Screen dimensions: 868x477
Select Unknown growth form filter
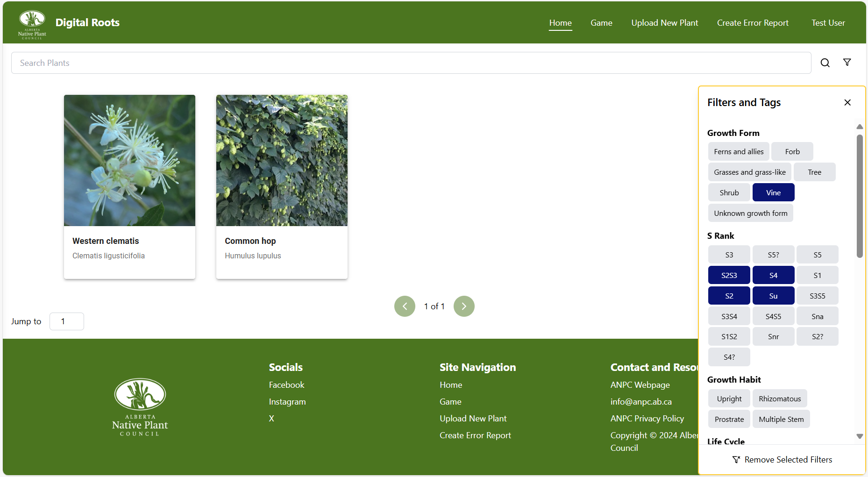[x=750, y=213]
